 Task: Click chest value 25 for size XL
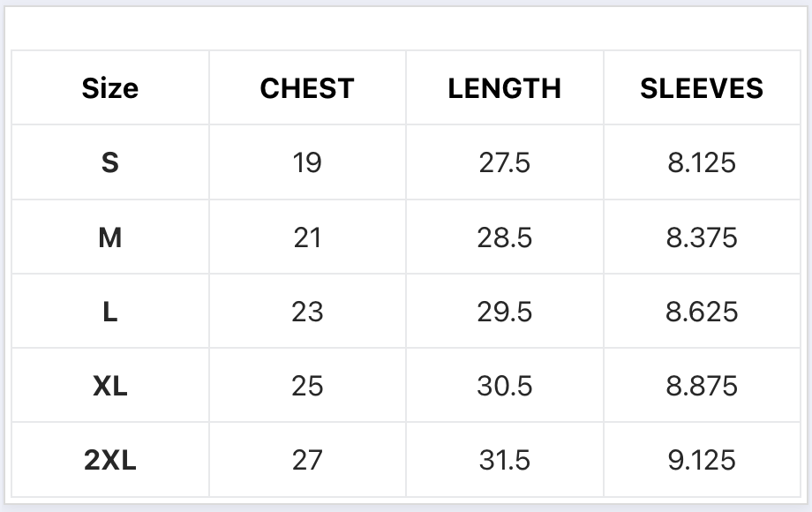coord(307,386)
